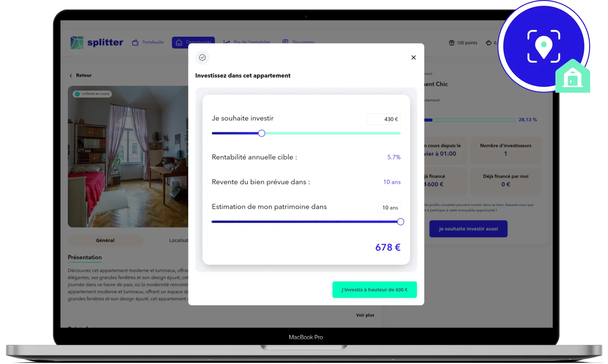
Task: Close the investment dialog
Action: coord(413,57)
